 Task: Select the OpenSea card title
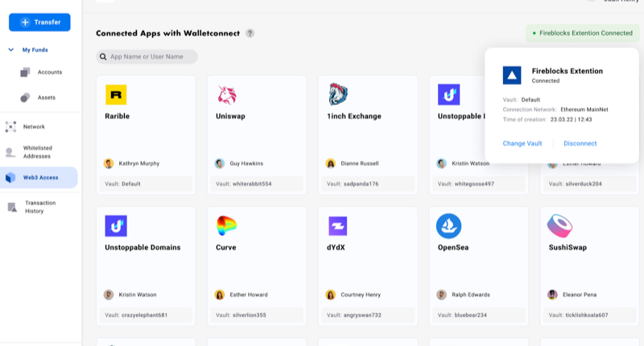coord(453,248)
